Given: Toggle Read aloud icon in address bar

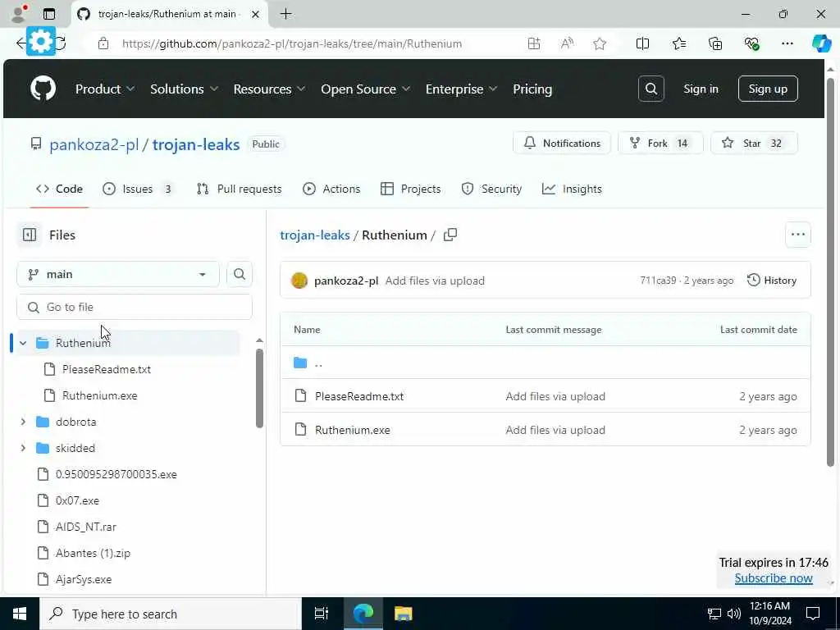Looking at the screenshot, I should pos(567,44).
